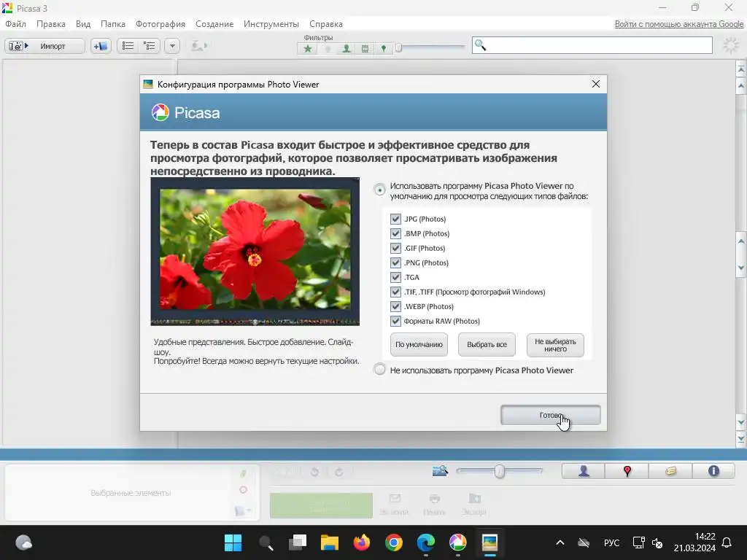The width and height of the screenshot is (747, 560).
Task: Switch to tree folder view icon
Action: pos(150,46)
